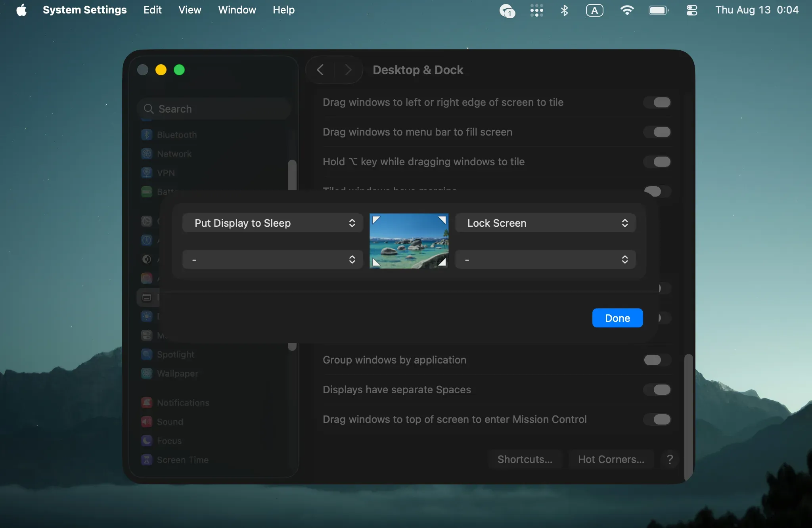Click the Shortcuts... button
This screenshot has height=528, width=812.
525,459
